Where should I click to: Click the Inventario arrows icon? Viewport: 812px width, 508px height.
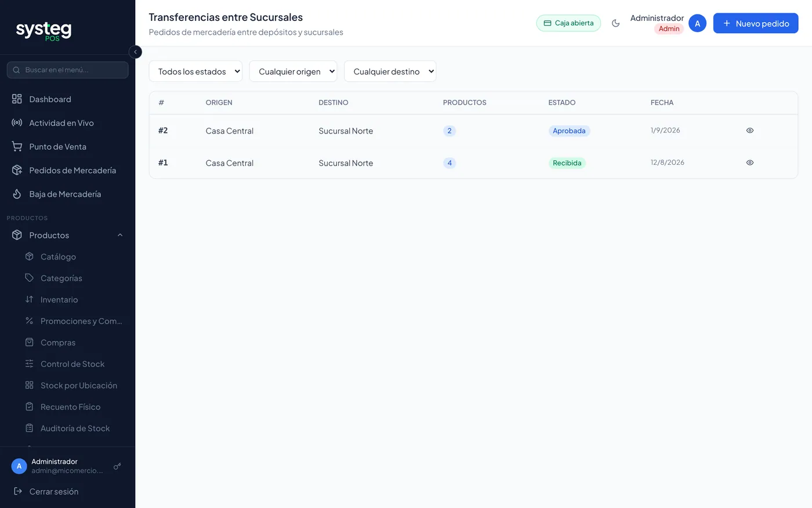[30, 300]
